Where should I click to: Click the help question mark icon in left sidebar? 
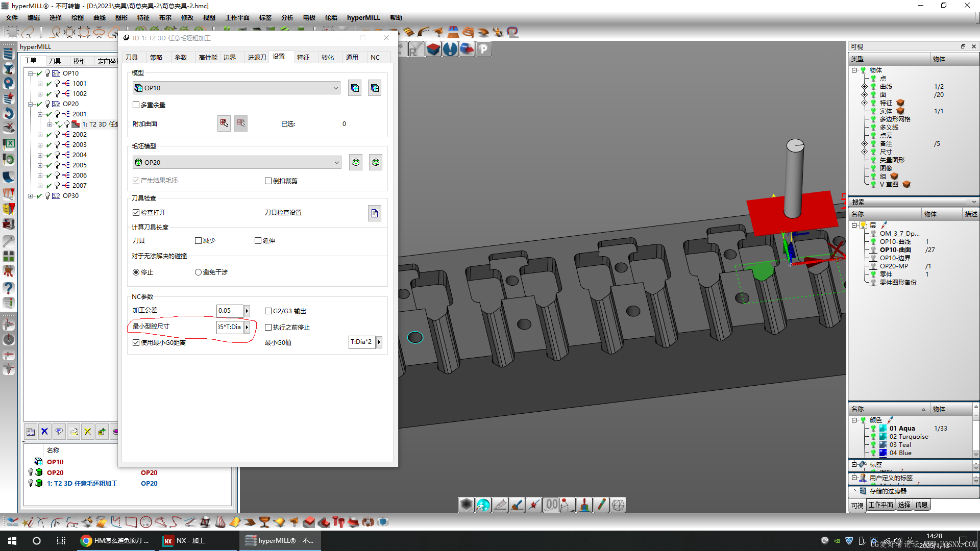click(x=9, y=288)
